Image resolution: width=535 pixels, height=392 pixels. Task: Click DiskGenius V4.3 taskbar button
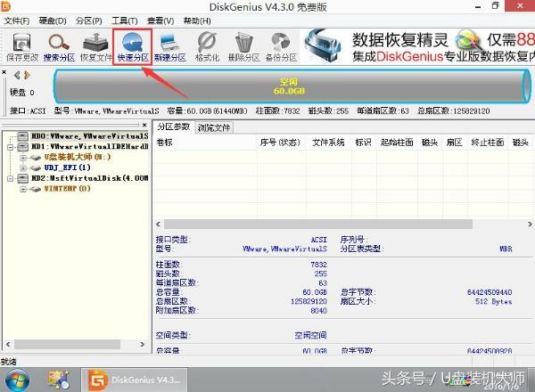[x=134, y=380]
